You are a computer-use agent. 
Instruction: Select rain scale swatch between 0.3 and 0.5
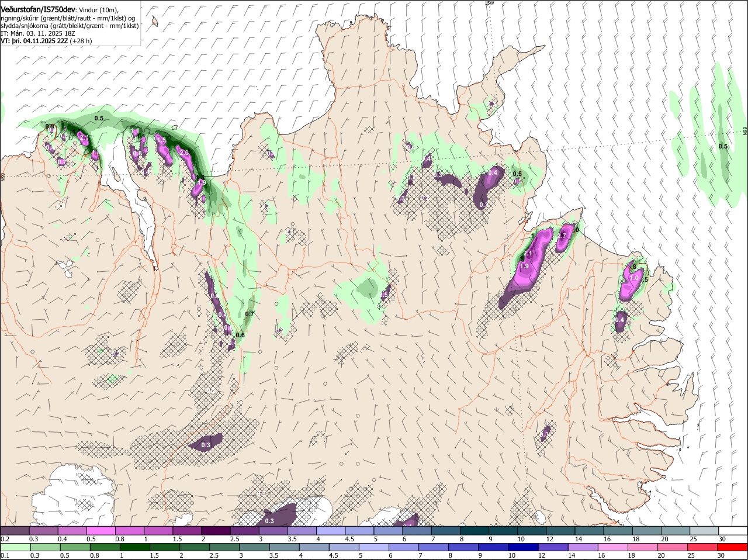click(46, 547)
